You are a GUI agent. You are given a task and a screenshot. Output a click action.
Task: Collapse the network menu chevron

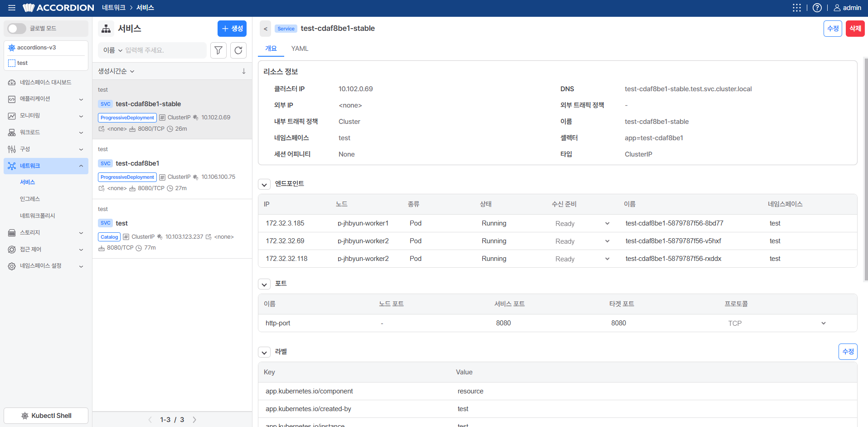[81, 166]
